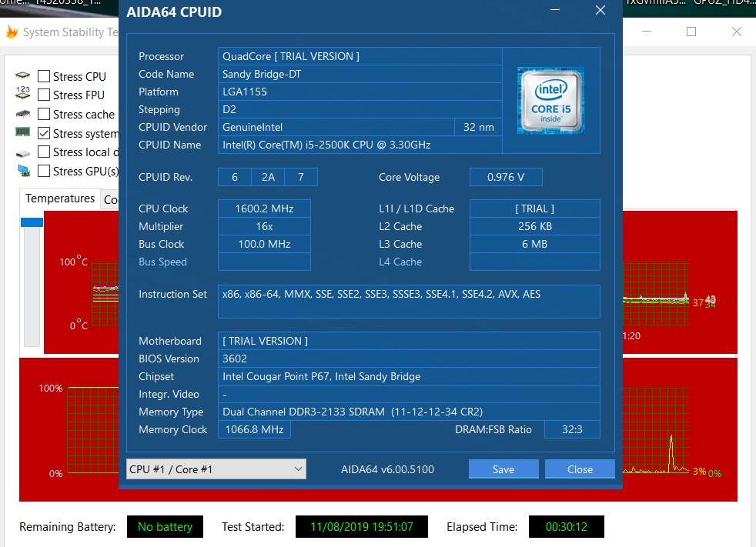Click the CPUID Name field value i5-2500K
The width and height of the screenshot is (756, 547).
(x=360, y=145)
